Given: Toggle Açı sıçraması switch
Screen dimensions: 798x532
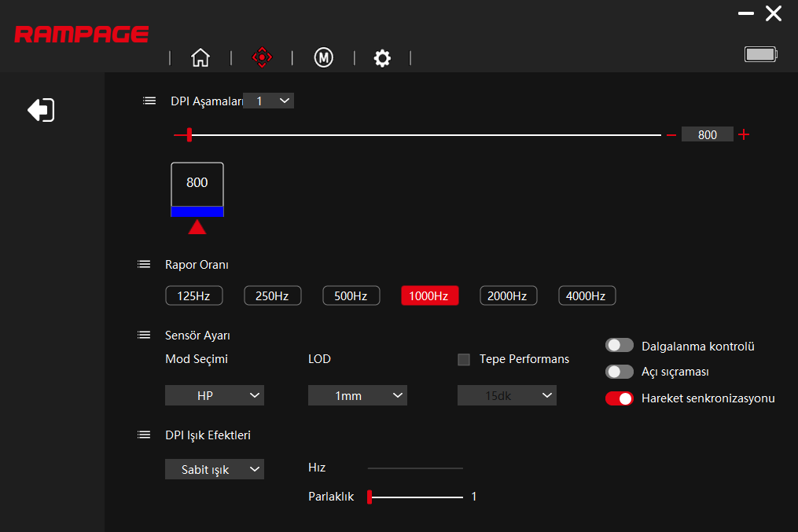Looking at the screenshot, I should point(620,372).
